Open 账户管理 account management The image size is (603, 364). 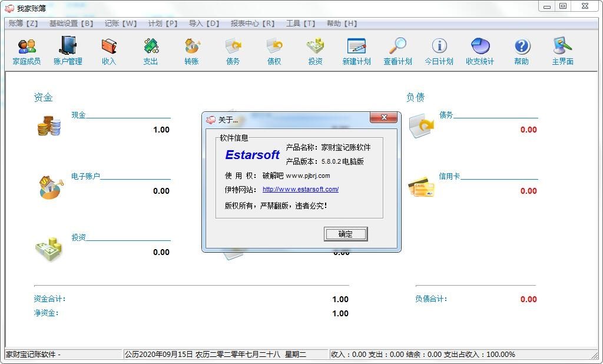(x=68, y=52)
